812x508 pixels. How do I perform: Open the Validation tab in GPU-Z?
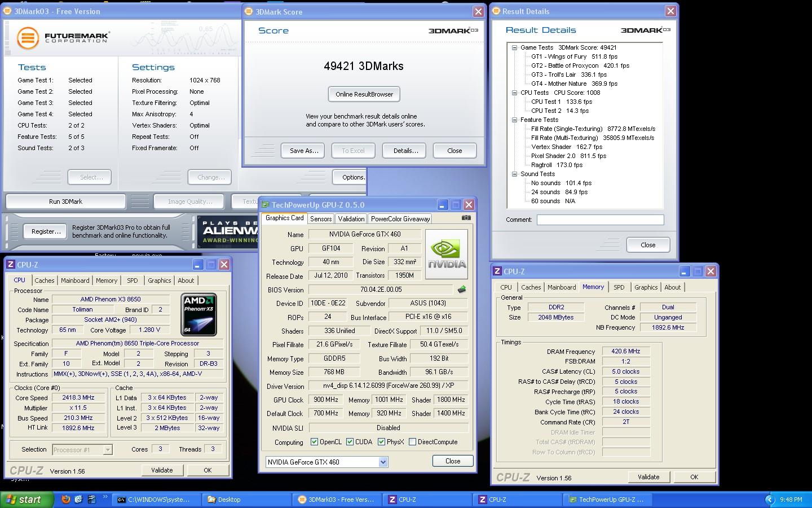[x=351, y=219]
